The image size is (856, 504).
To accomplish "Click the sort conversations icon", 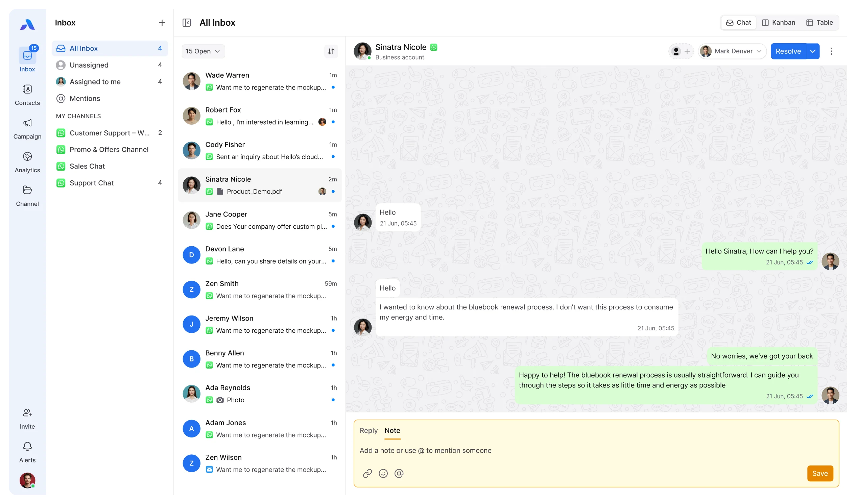I will click(x=331, y=51).
